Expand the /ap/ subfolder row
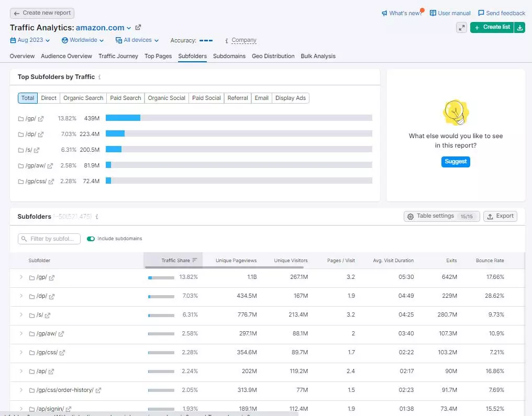The width and height of the screenshot is (532, 416). point(21,371)
